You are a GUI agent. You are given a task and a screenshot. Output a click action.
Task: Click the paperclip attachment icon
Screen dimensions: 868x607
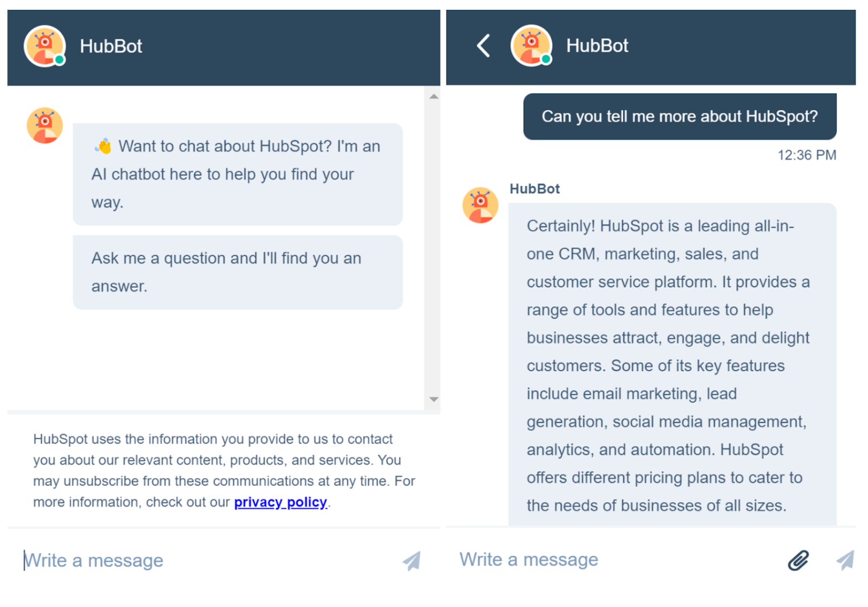point(797,559)
